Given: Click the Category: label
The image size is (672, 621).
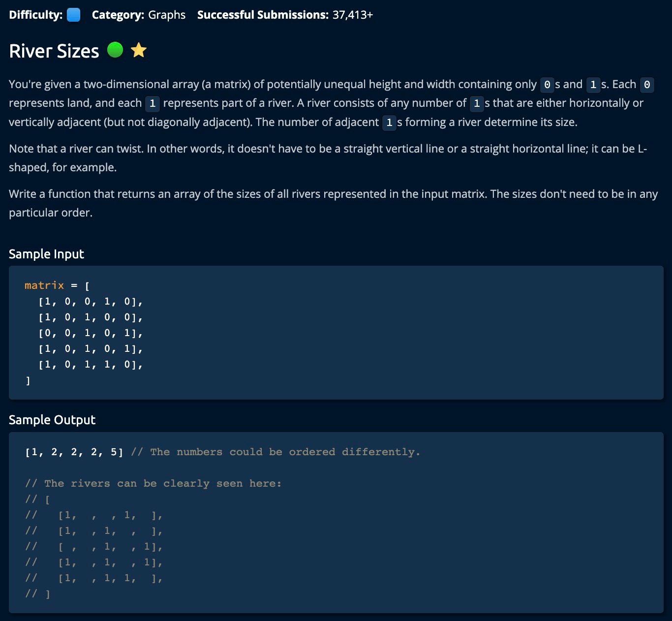Looking at the screenshot, I should [118, 15].
